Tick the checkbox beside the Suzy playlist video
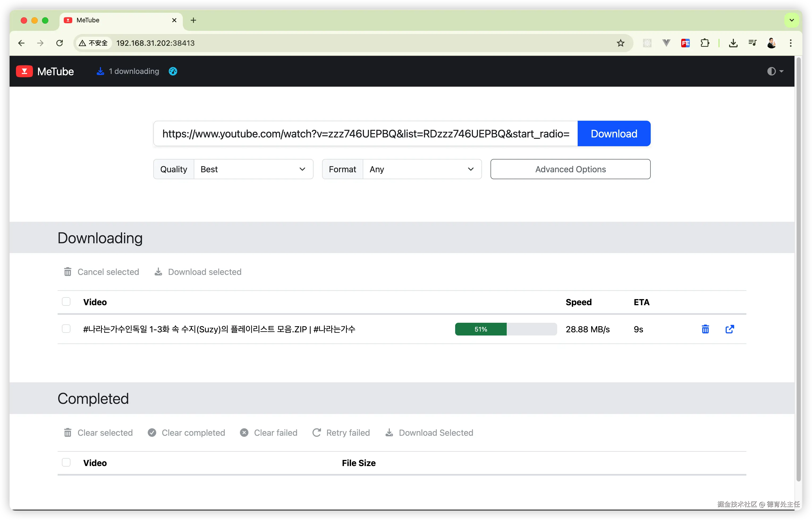812x520 pixels. point(66,329)
